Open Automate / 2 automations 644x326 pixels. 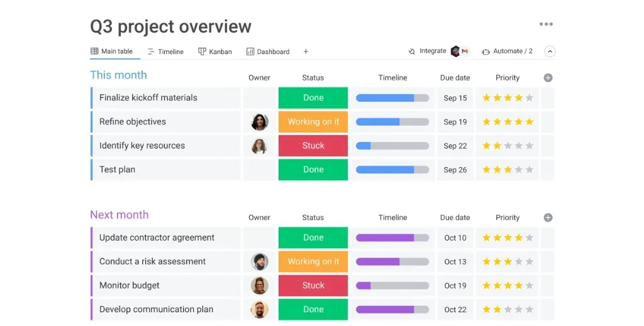coord(508,52)
